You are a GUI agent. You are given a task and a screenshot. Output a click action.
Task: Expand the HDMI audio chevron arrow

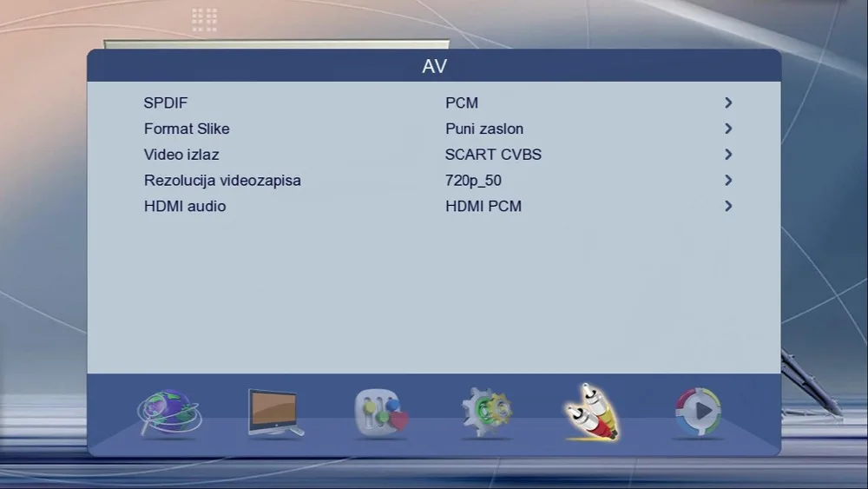tap(728, 206)
